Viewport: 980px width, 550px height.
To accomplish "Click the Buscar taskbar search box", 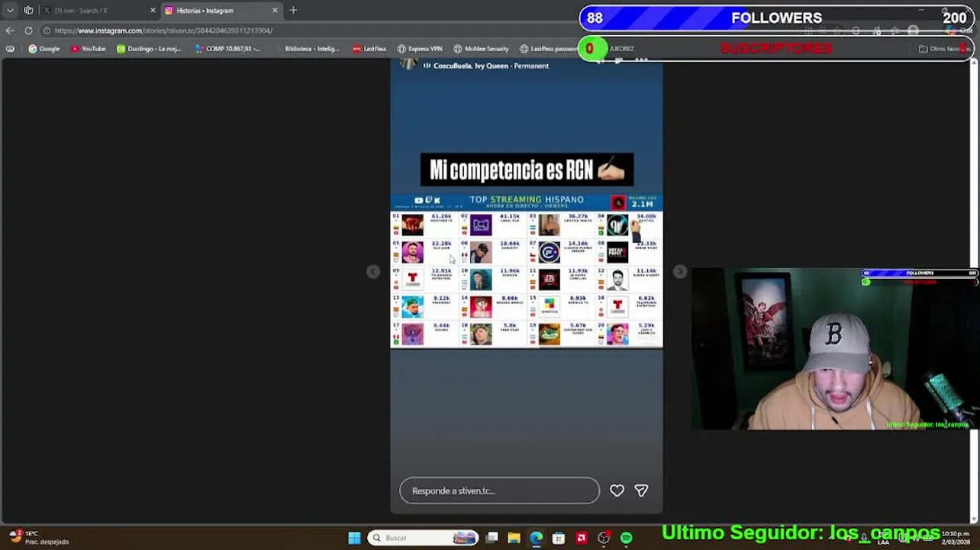I will [x=424, y=538].
